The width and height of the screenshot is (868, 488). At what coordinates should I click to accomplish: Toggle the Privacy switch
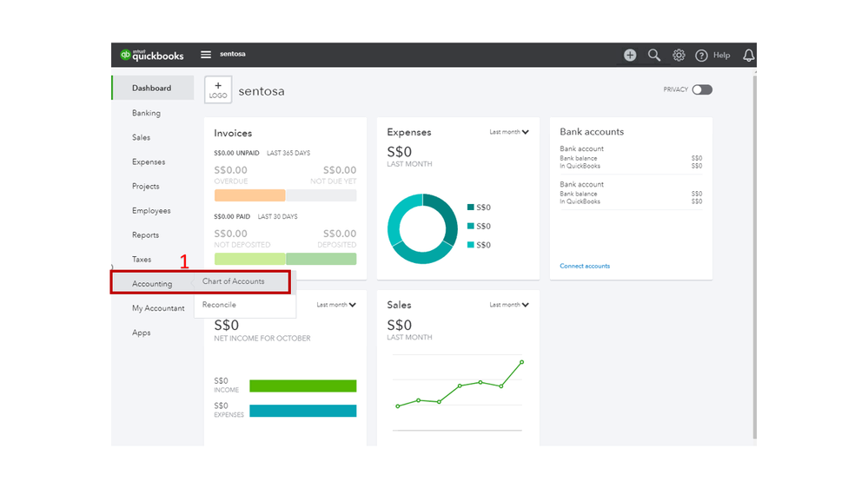point(701,89)
